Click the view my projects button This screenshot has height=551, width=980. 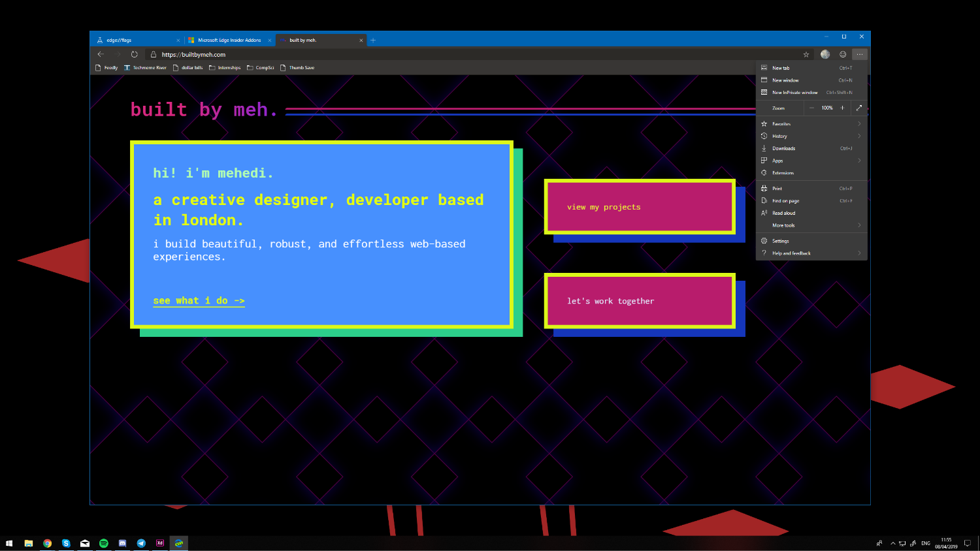coord(640,207)
